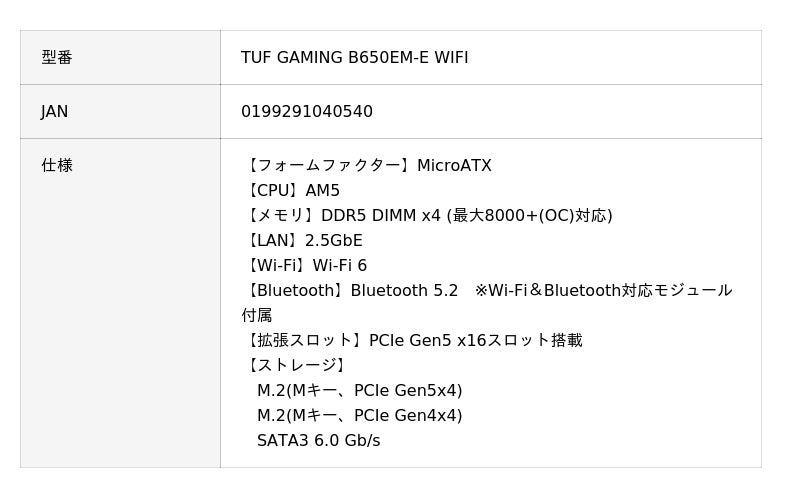The image size is (800, 498).
Task: Click the ※Wi-Fi＆Bluetooth対応モジュール note
Action: pyautogui.click(x=603, y=291)
